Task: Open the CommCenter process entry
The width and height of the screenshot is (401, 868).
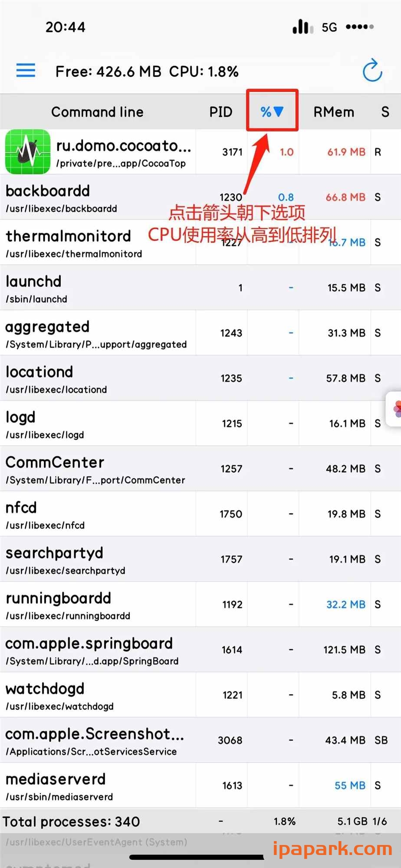Action: [x=100, y=470]
